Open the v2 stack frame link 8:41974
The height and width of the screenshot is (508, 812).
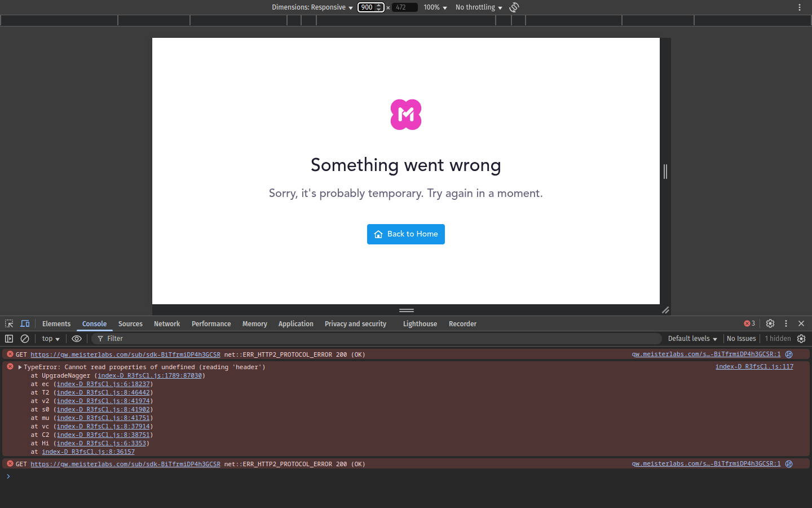(x=103, y=401)
